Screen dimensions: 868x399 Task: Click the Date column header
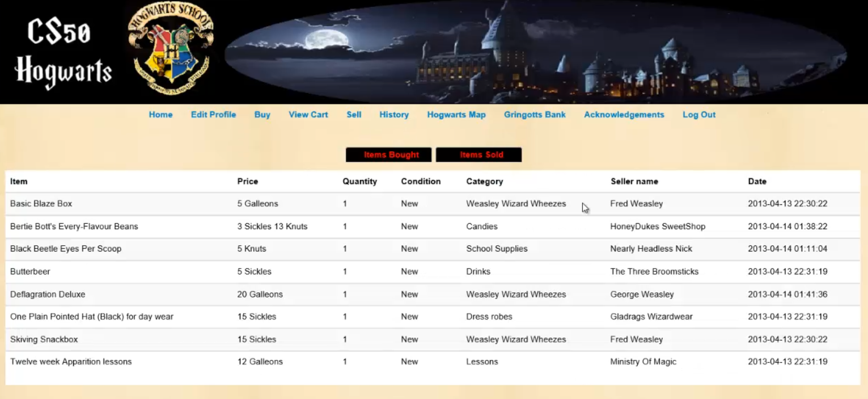tap(757, 182)
